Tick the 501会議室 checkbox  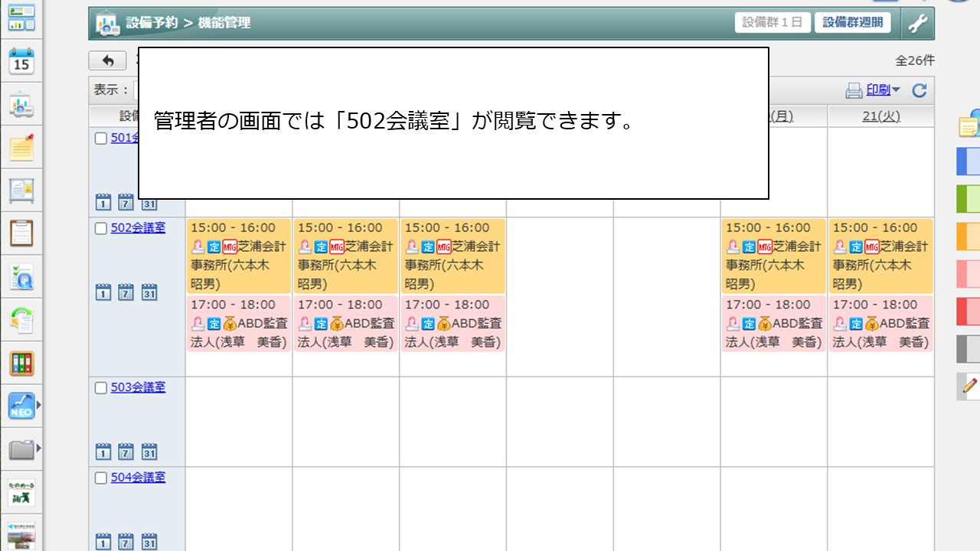(x=101, y=139)
